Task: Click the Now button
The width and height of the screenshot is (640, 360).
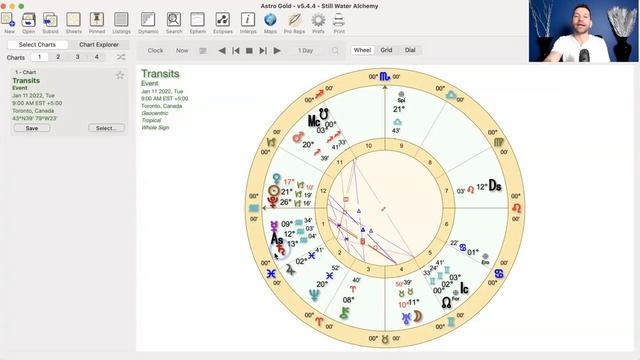Action: pos(182,51)
